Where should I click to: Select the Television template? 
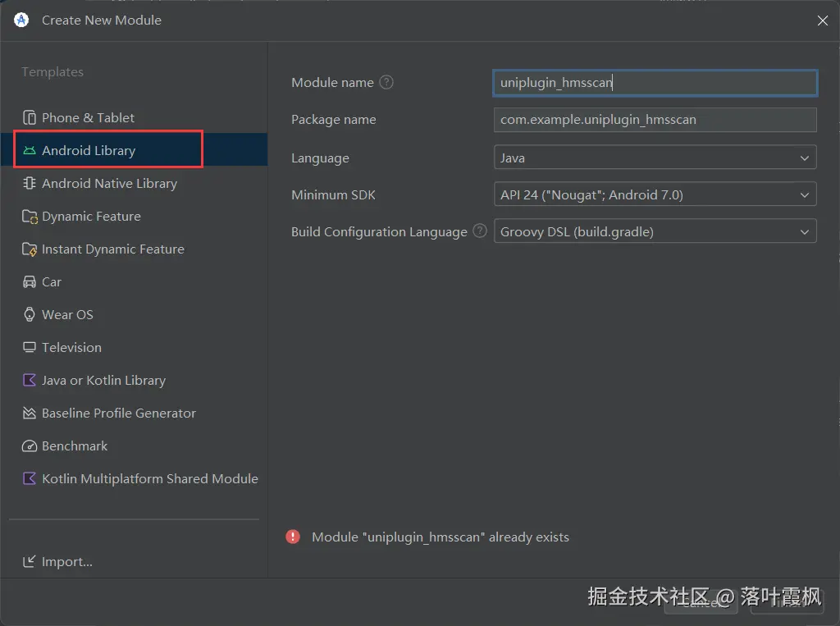(x=134, y=347)
